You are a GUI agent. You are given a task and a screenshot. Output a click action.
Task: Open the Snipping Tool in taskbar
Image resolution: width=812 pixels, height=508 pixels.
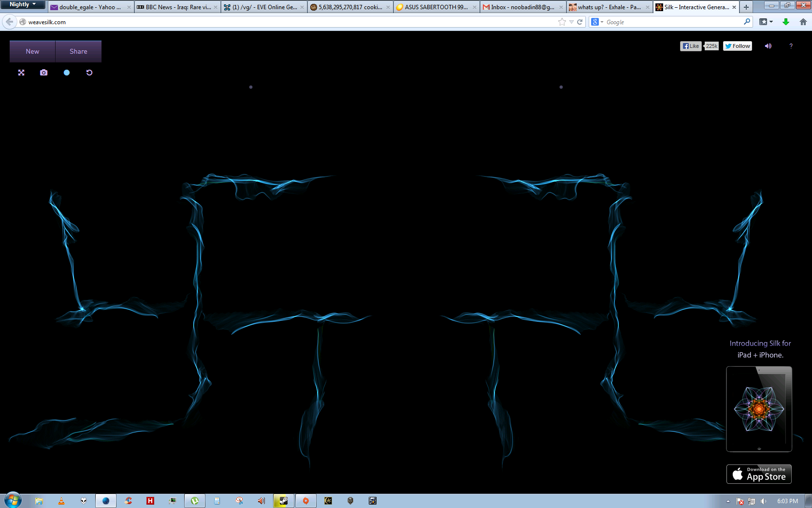click(239, 501)
